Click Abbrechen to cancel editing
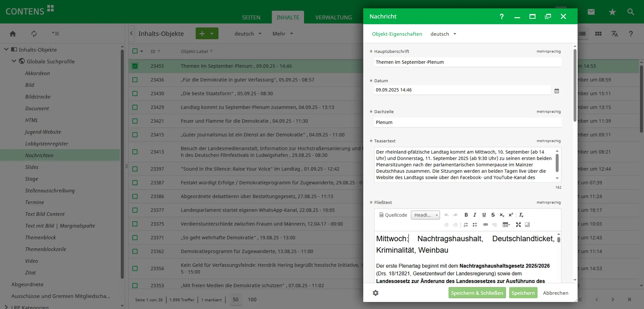 click(x=555, y=293)
